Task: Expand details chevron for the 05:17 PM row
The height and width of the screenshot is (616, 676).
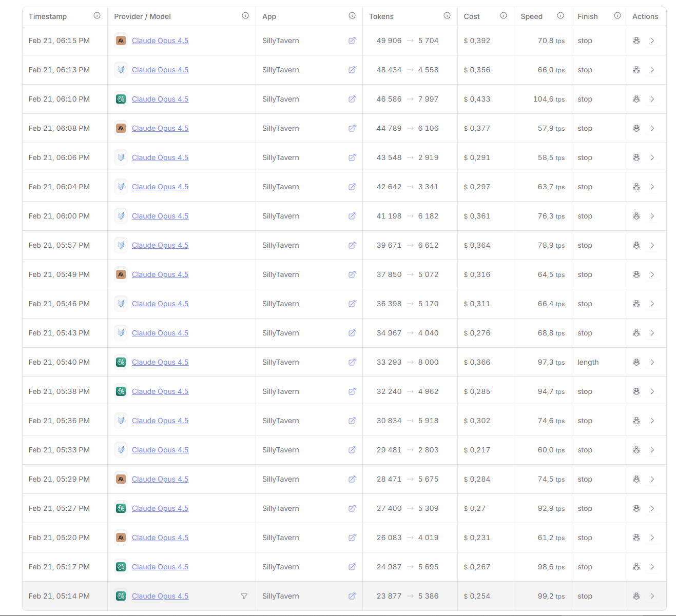Action: tap(652, 567)
